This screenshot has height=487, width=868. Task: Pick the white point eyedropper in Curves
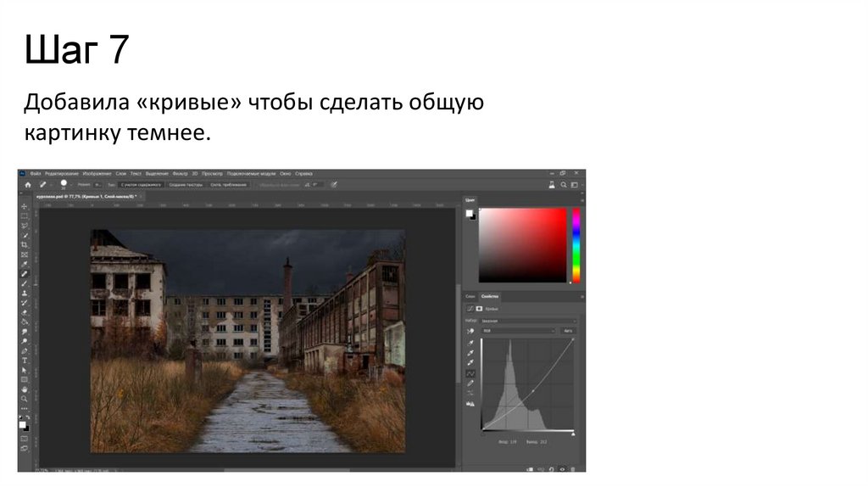pos(470,362)
